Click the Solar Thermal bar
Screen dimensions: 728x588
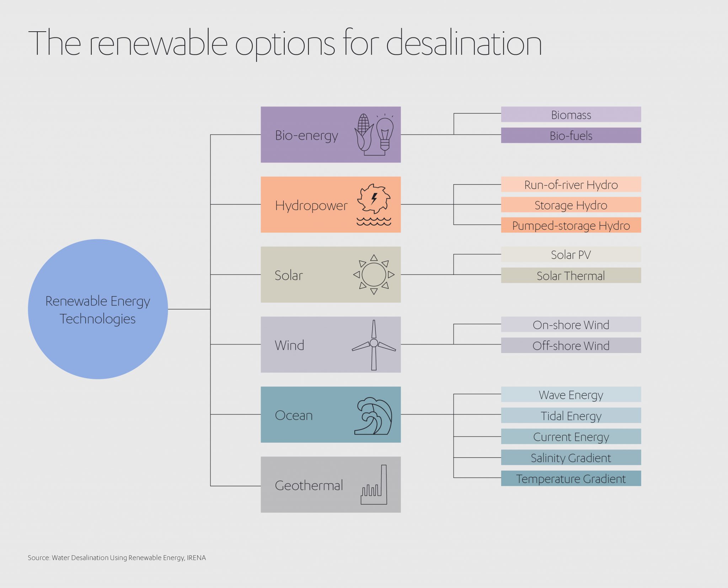click(571, 276)
